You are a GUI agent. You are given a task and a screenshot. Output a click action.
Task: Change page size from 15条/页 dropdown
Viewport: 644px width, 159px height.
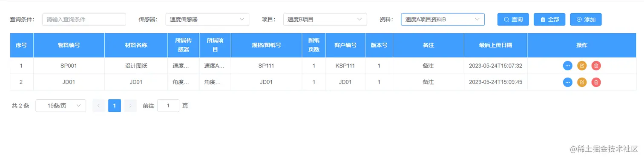pos(60,106)
